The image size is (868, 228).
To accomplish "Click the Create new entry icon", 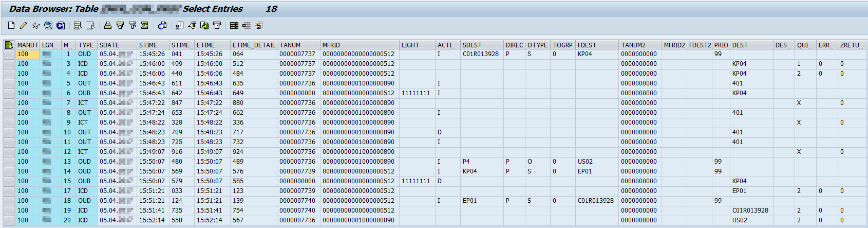I will pos(11,25).
